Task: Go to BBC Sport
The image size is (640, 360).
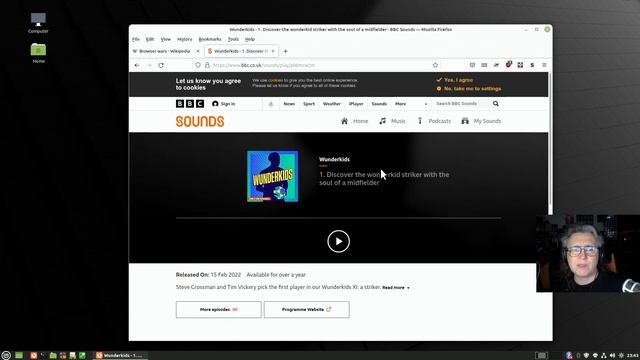Action: pos(309,104)
